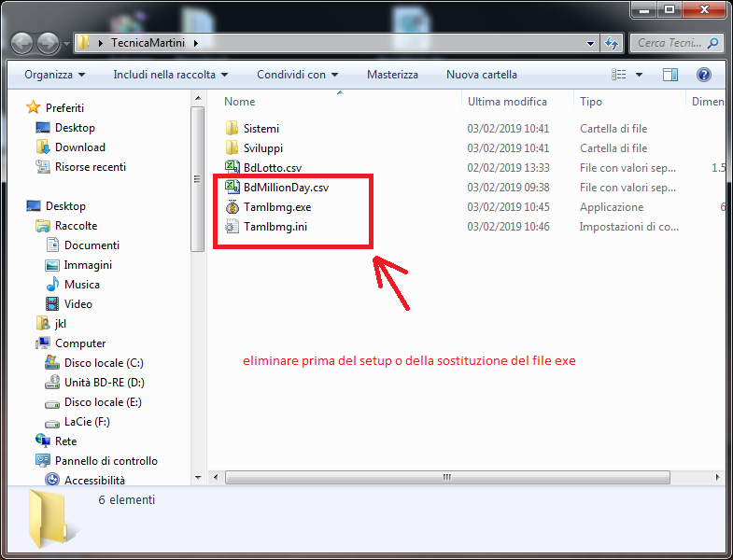This screenshot has width=733, height=560.
Task: Open the LaCie (F:) drive
Action: click(x=78, y=422)
